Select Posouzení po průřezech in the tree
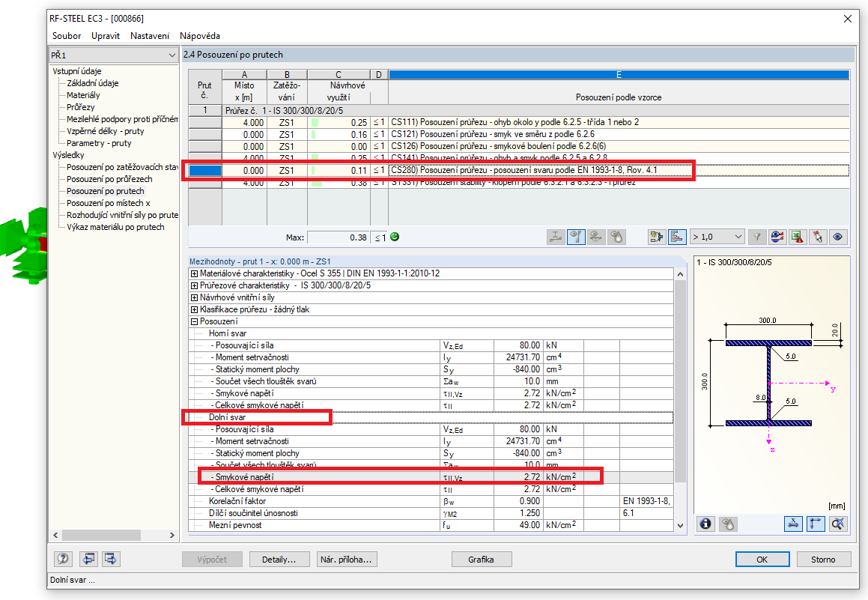This screenshot has width=868, height=600. [109, 179]
